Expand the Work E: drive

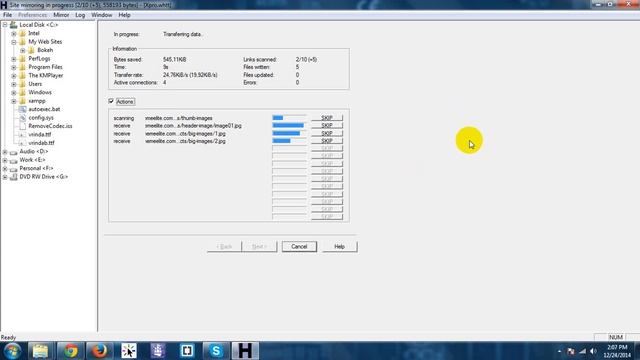(x=5, y=160)
